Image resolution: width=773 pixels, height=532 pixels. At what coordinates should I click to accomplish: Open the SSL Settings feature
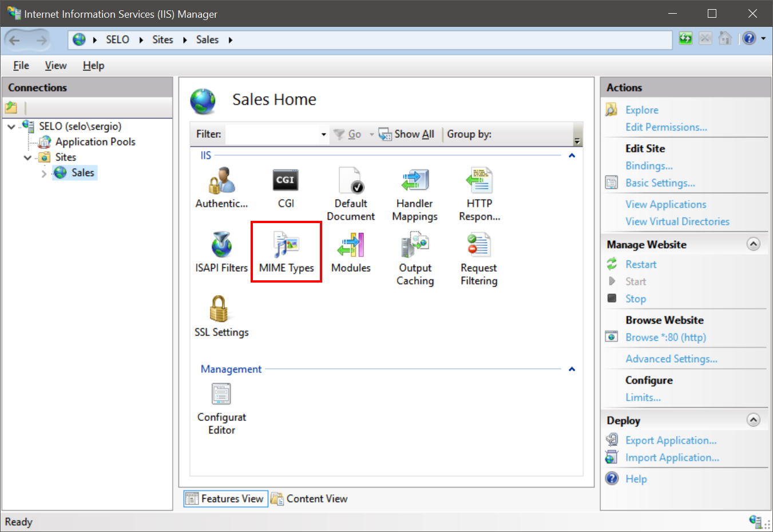pos(221,317)
